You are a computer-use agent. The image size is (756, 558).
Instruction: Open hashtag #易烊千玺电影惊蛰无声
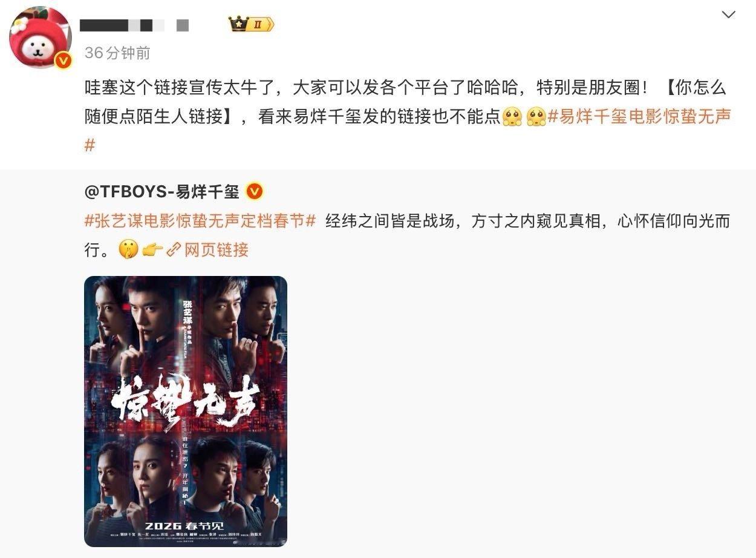[x=640, y=117]
